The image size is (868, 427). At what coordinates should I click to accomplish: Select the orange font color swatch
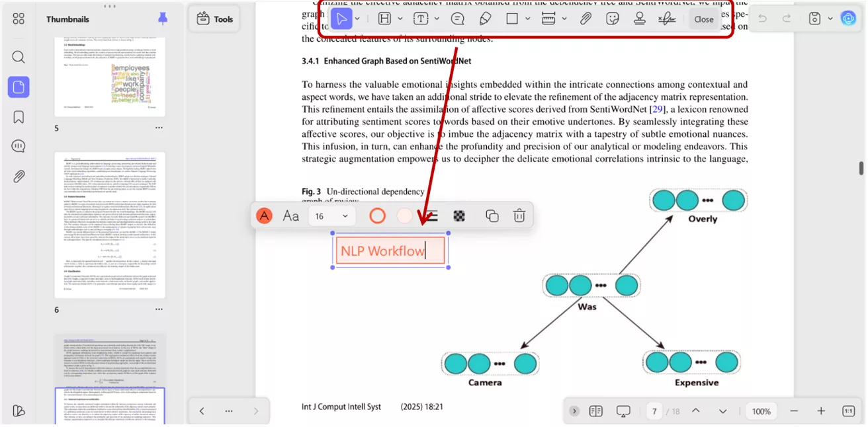pos(264,215)
